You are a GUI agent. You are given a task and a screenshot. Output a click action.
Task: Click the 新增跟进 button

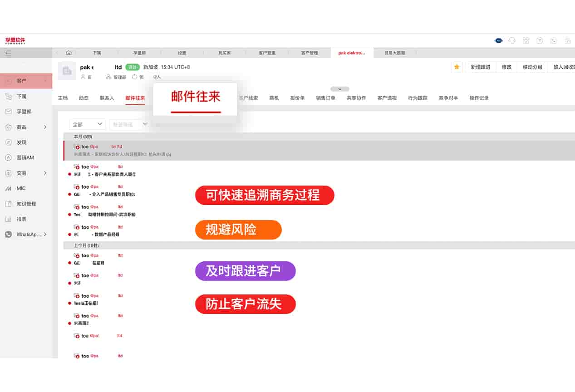[480, 67]
